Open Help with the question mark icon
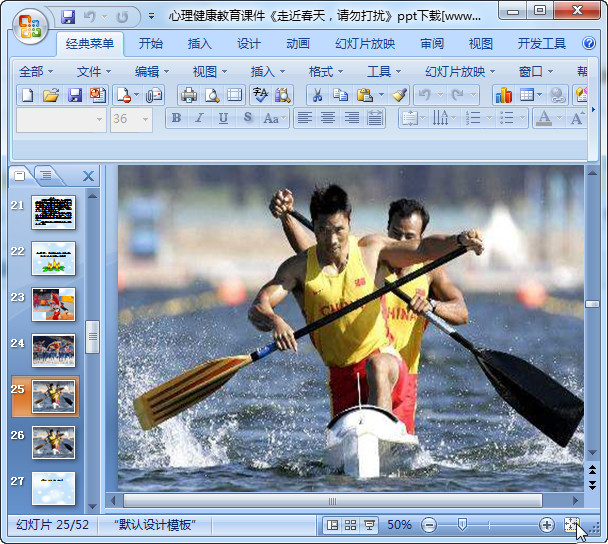 click(x=589, y=43)
